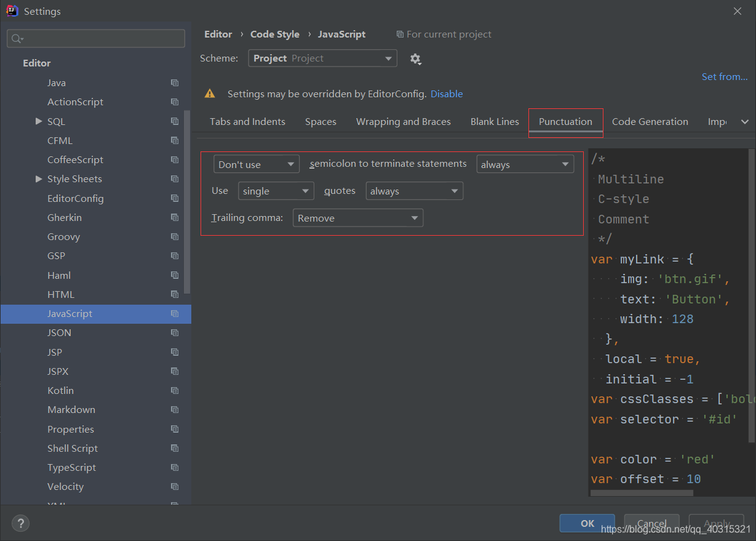Screen dimensions: 756x541
Task: Click the settings tree vertical scrollbar
Action: coord(188,203)
